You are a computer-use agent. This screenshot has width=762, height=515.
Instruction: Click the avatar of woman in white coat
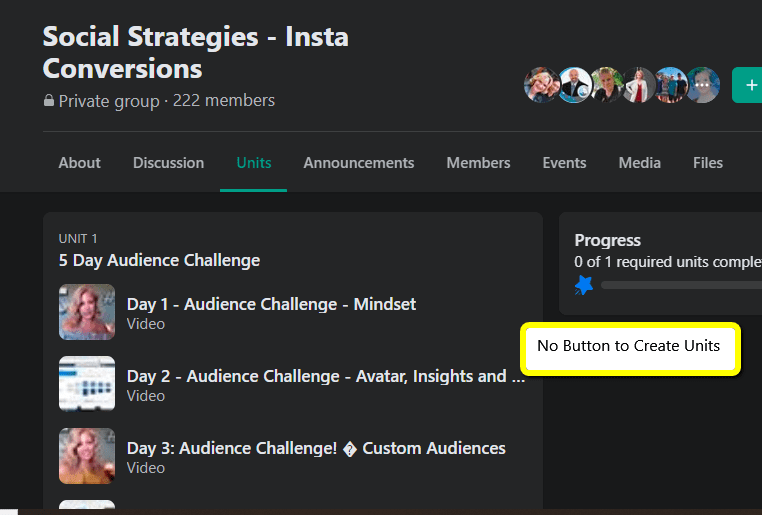[639, 85]
